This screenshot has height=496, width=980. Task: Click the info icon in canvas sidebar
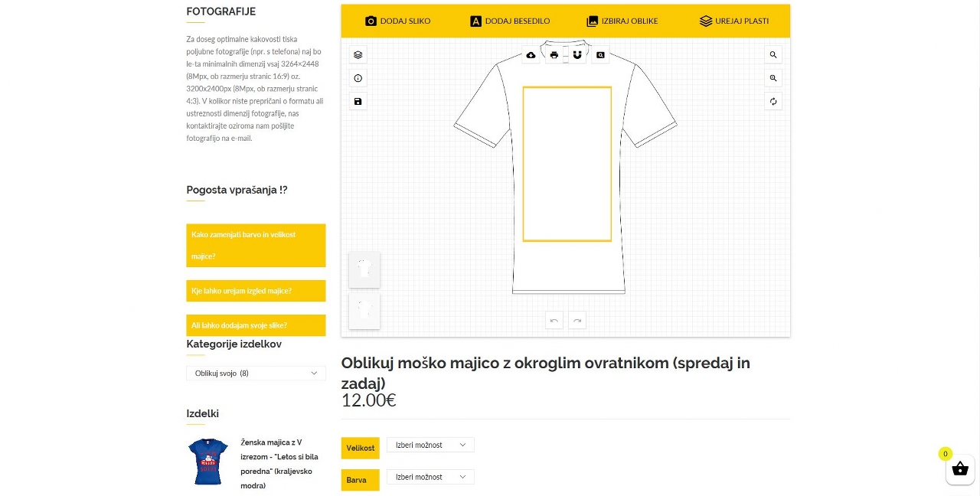coord(358,77)
